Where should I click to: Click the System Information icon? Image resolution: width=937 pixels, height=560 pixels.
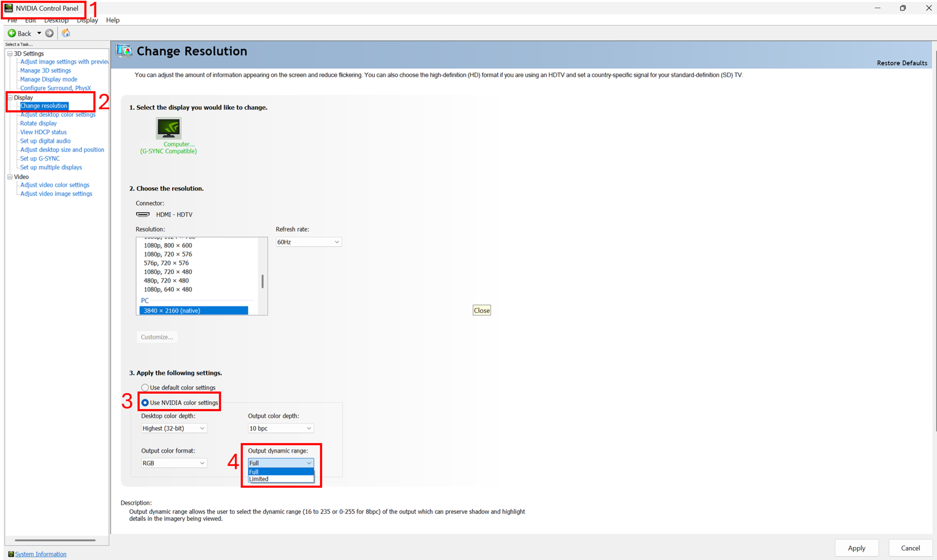[11, 554]
